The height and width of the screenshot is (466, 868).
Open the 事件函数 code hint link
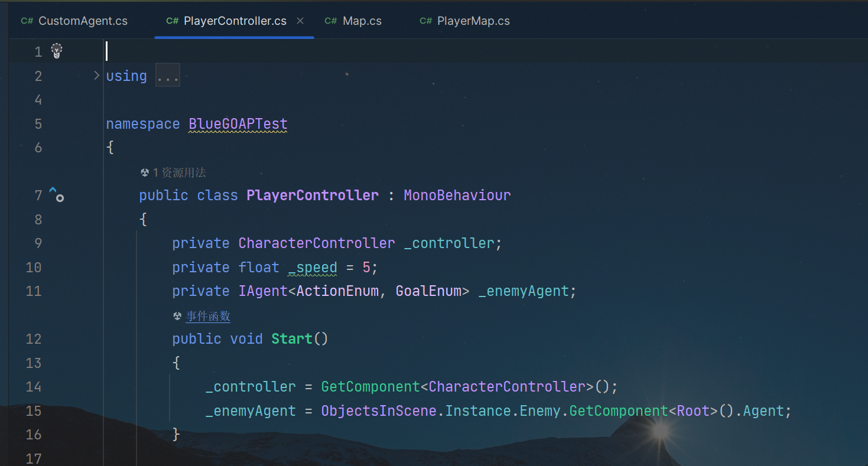point(208,317)
